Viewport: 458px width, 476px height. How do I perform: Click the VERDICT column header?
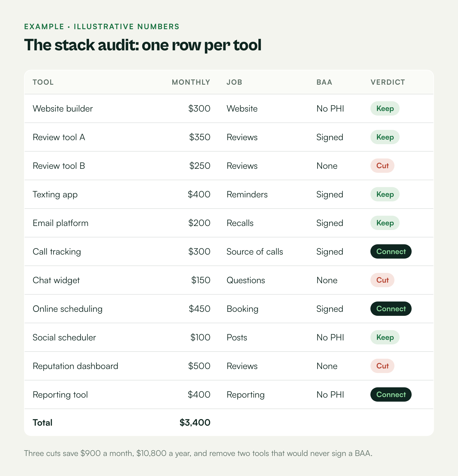click(388, 82)
